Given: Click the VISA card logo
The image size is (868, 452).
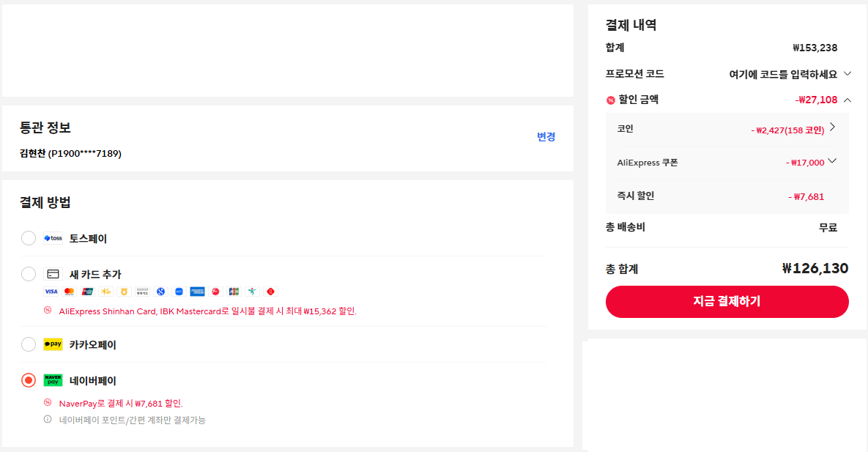Looking at the screenshot, I should pyautogui.click(x=51, y=292).
